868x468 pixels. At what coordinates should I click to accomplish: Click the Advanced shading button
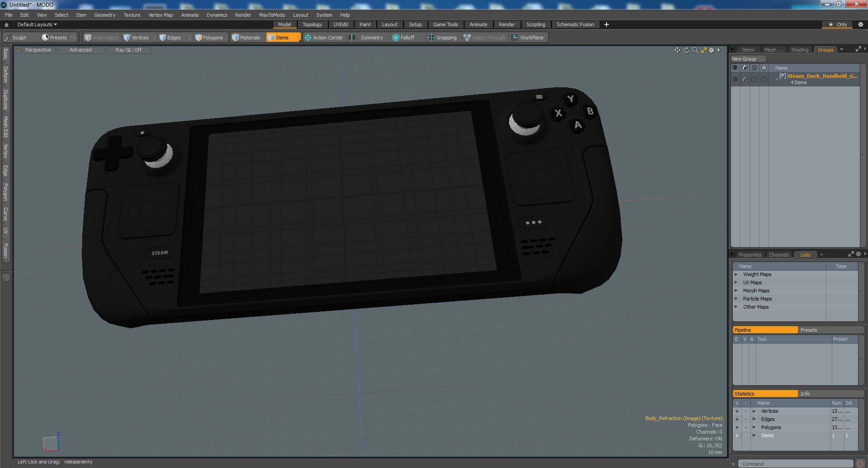[x=81, y=50]
